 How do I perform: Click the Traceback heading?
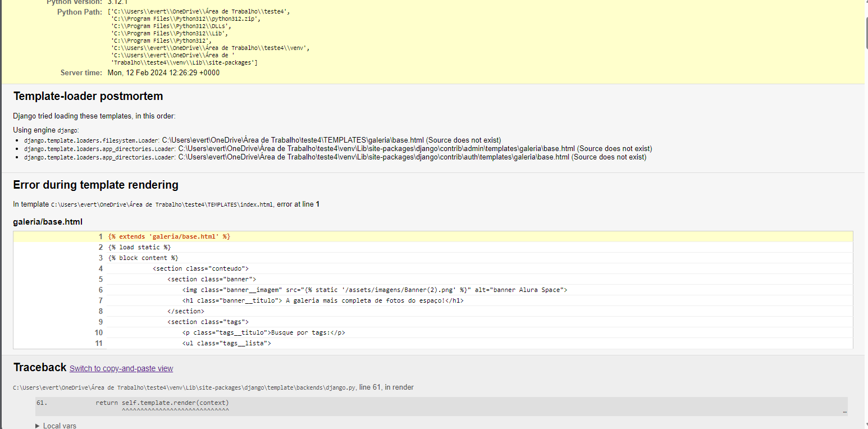tap(40, 367)
